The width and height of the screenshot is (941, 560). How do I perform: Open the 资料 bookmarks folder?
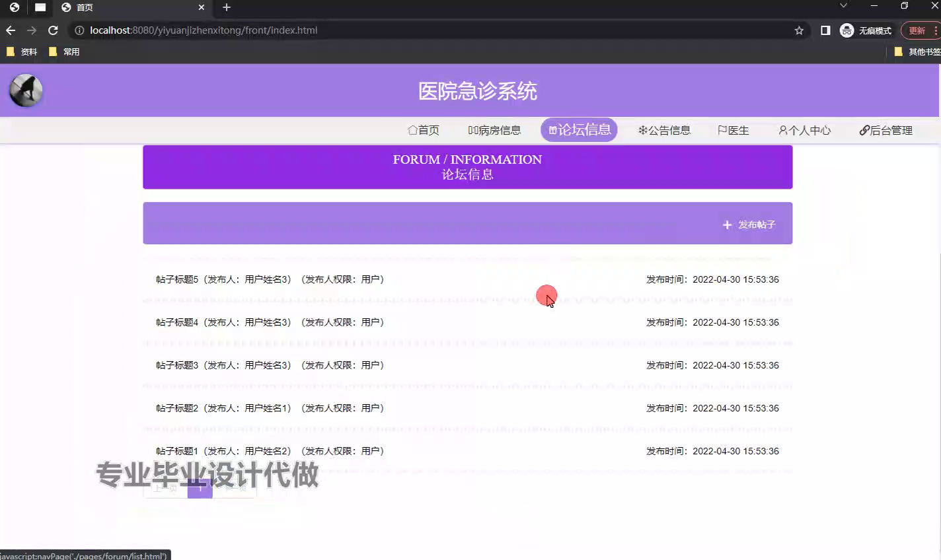pos(22,52)
